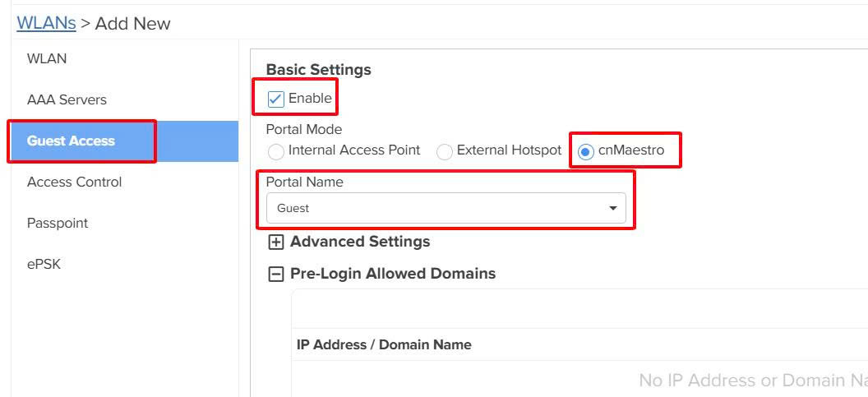The height and width of the screenshot is (397, 868).
Task: Expand the Advanced Settings section label
Action: coord(360,242)
